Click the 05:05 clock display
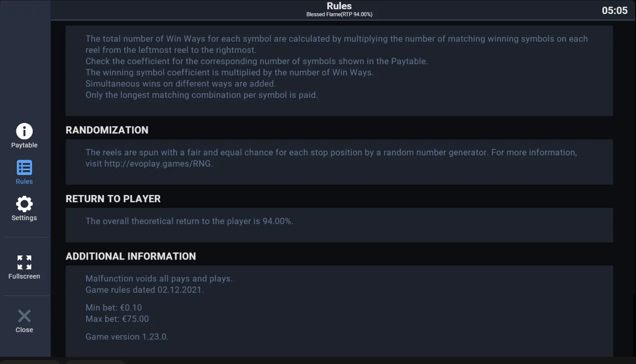 click(x=615, y=10)
